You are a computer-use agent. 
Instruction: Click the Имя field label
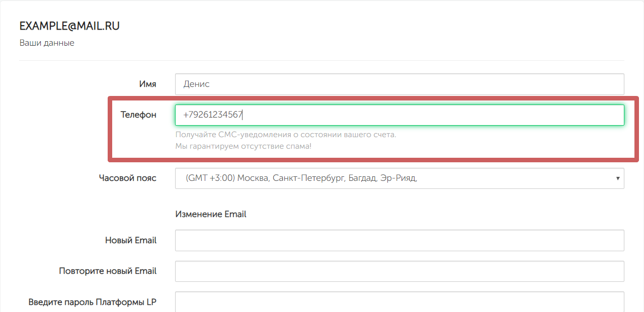click(x=147, y=84)
